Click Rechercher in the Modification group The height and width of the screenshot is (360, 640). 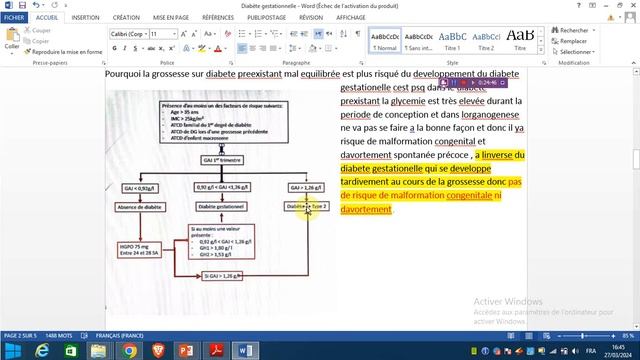pyautogui.click(x=570, y=30)
